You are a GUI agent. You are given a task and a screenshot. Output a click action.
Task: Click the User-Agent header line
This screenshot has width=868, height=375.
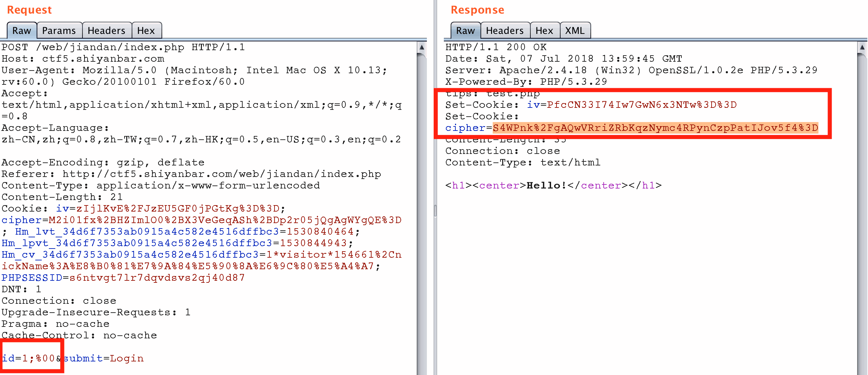tap(194, 76)
